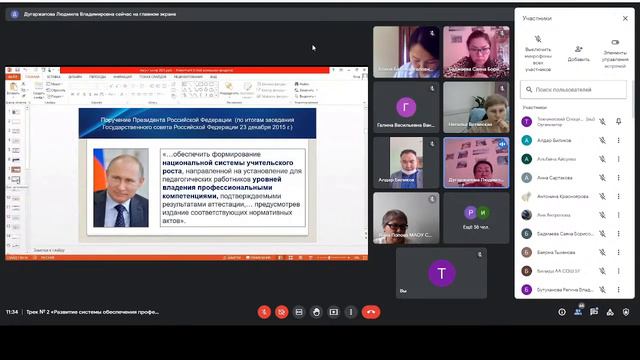Open more options for Алдар Биликов

618,140
